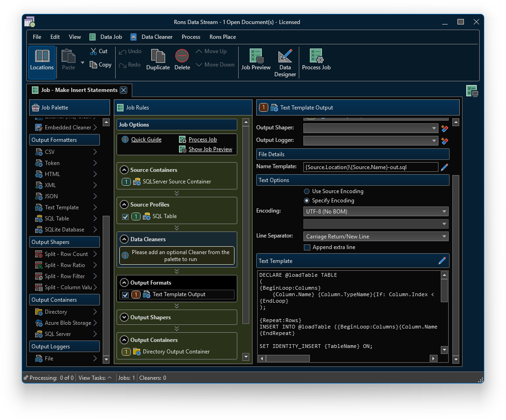
Task: Launch the Data Designer tool
Action: point(285,63)
